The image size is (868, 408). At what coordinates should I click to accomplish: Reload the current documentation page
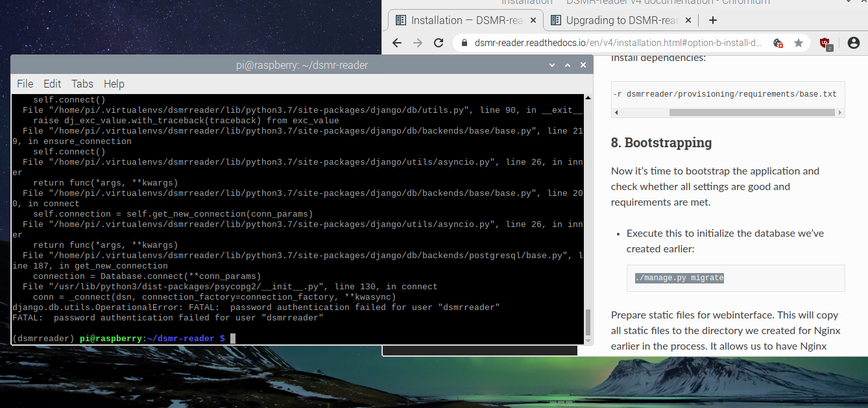click(x=438, y=43)
